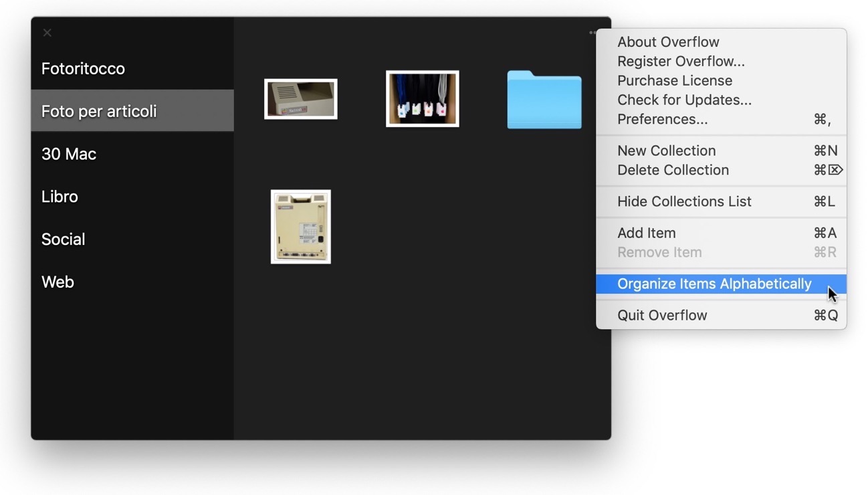Run Check for Updates

pyautogui.click(x=683, y=100)
